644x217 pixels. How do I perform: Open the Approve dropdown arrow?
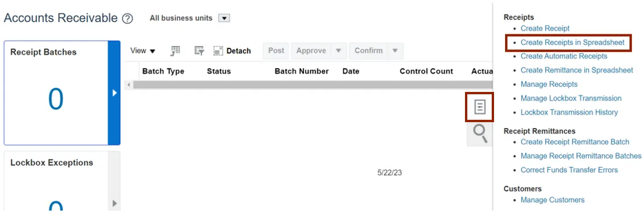pyautogui.click(x=338, y=51)
